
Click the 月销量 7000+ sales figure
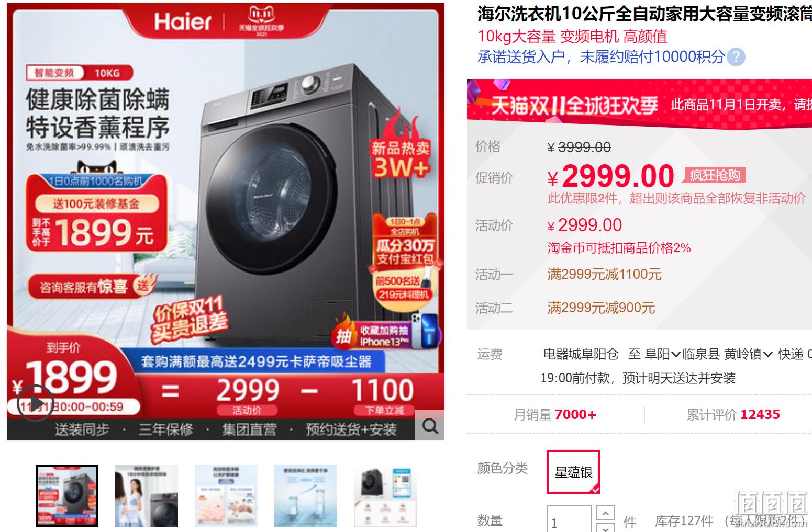555,415
